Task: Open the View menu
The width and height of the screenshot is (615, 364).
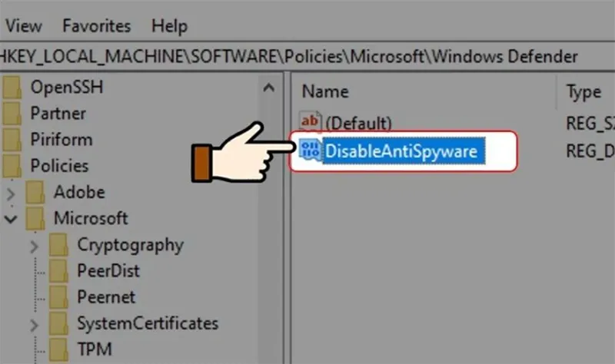Action: coord(23,26)
